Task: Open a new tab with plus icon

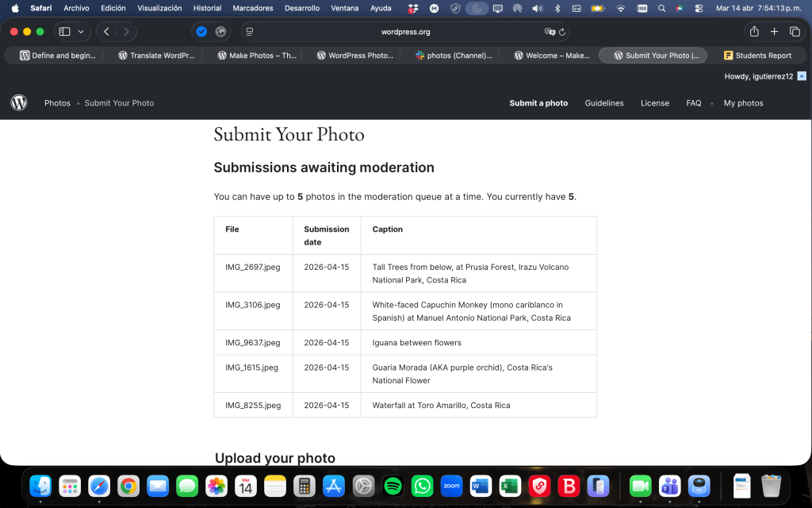Action: 775,32
